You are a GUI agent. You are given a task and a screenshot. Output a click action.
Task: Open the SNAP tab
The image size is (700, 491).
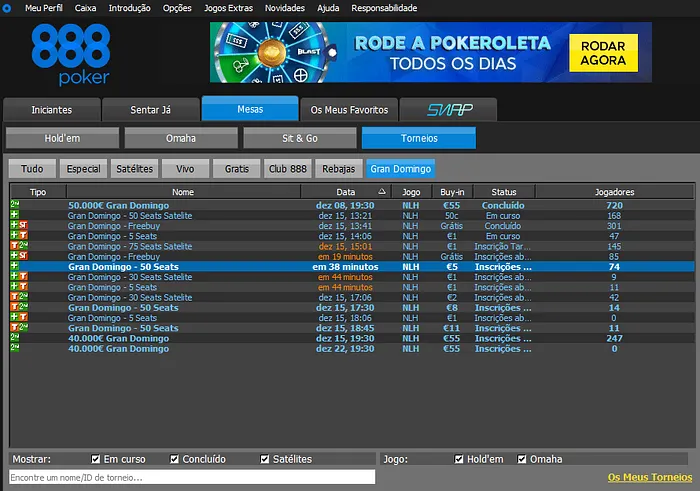(449, 110)
